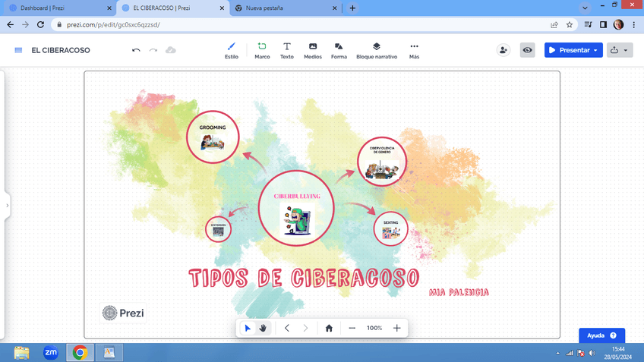644x362 pixels.
Task: Select the CIBERBULLYING center topic circle
Action: pyautogui.click(x=296, y=208)
